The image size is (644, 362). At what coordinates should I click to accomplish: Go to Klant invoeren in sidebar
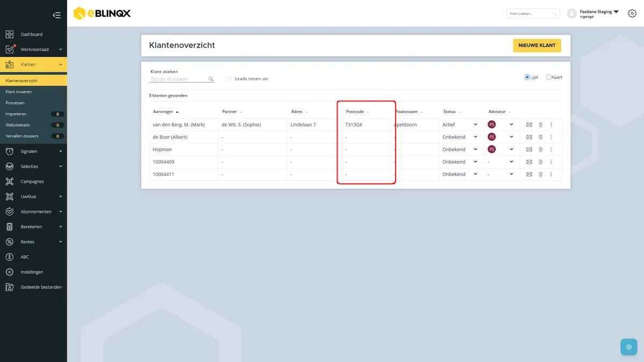point(19,92)
